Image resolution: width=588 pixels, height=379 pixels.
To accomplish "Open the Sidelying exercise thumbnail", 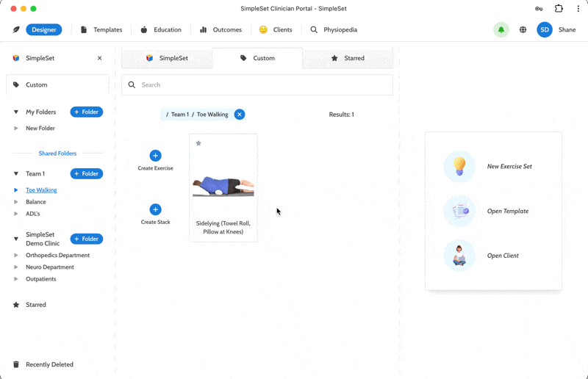I will point(223,187).
